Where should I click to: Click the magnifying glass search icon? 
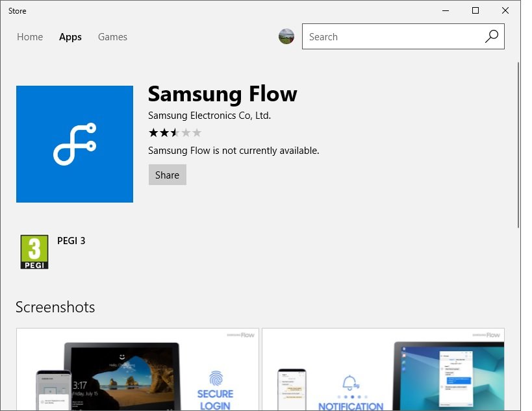(491, 36)
